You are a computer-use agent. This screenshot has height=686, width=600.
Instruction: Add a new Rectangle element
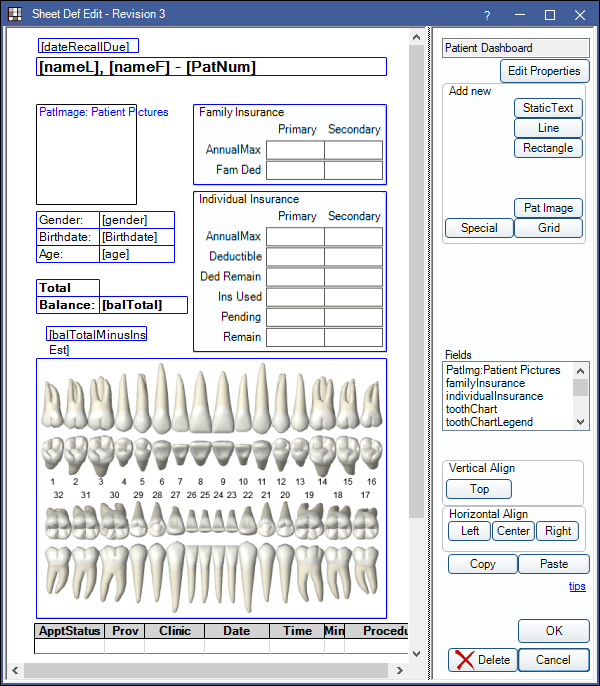(x=548, y=148)
